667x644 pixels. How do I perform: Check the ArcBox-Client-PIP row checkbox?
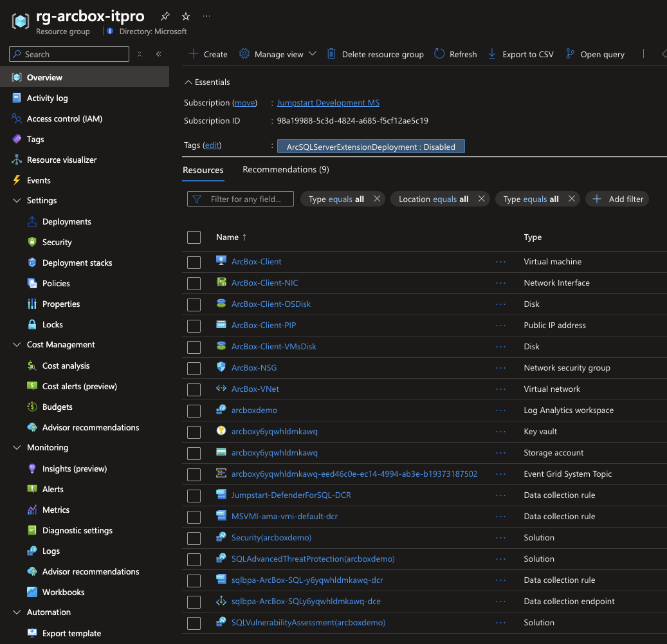(194, 326)
